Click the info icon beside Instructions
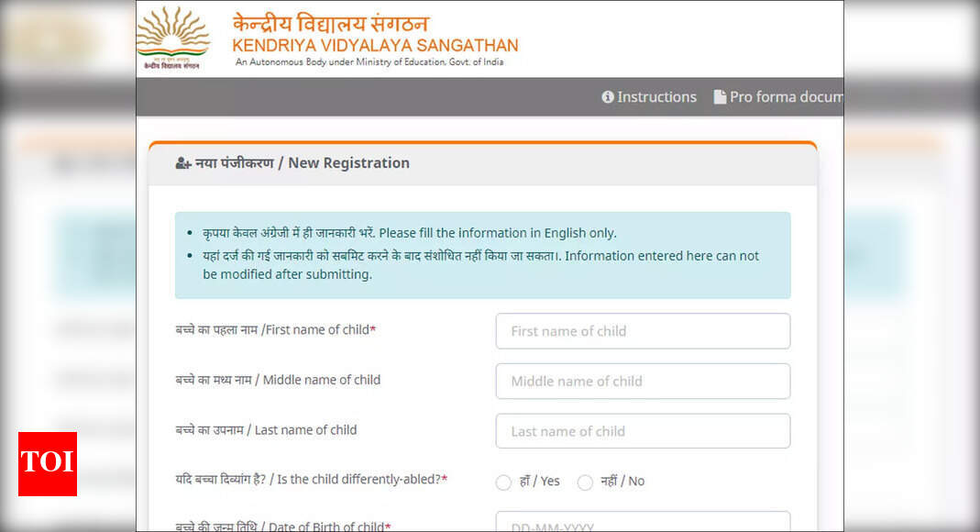Screen dimensions: 980x532 point(608,96)
